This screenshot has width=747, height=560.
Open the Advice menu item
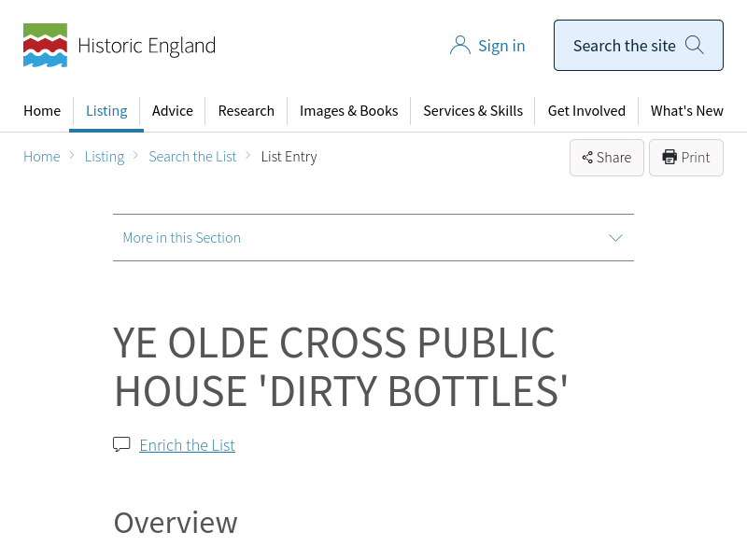(173, 111)
